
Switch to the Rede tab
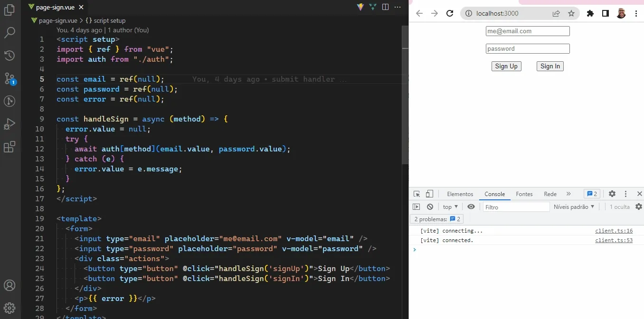pos(549,194)
